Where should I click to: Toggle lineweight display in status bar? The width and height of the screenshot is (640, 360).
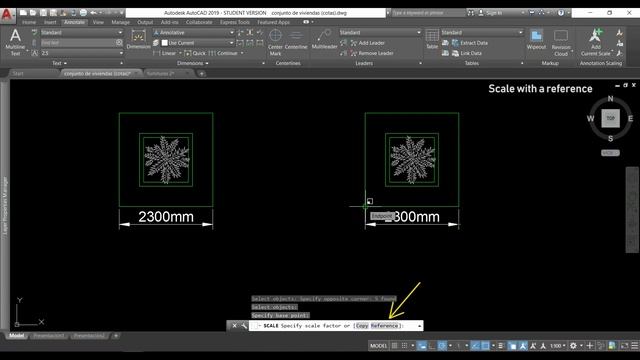pos(502,345)
